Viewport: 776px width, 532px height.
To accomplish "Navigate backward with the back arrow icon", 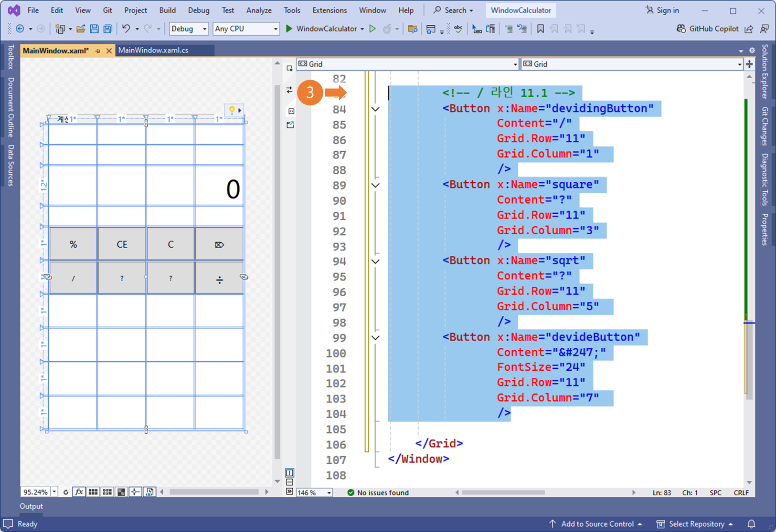I will (20, 29).
